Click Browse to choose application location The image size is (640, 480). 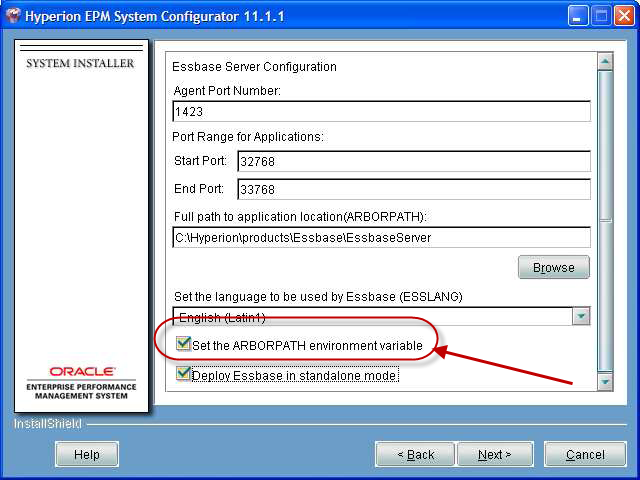(553, 267)
